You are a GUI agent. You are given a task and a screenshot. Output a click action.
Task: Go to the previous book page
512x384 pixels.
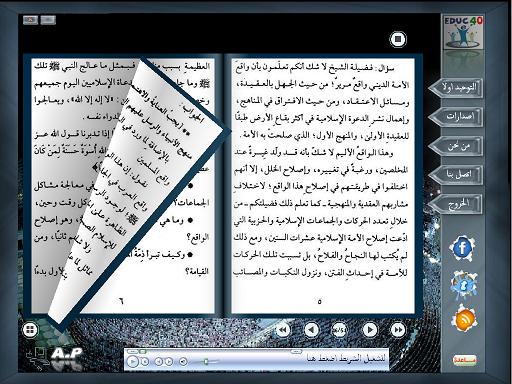point(311,330)
